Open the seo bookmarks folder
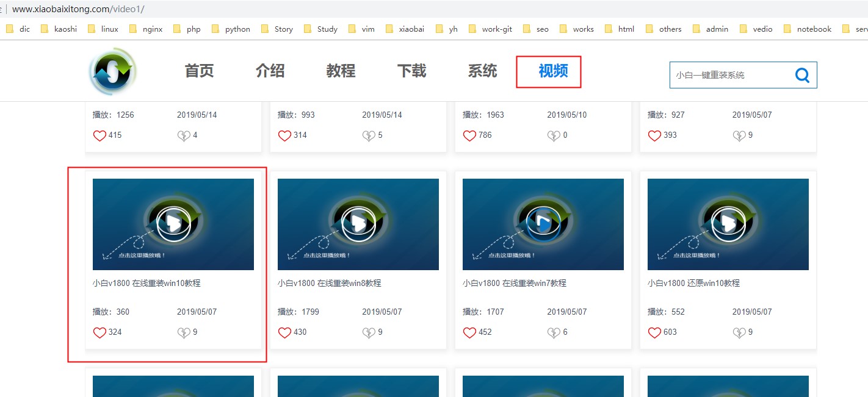 (x=535, y=29)
